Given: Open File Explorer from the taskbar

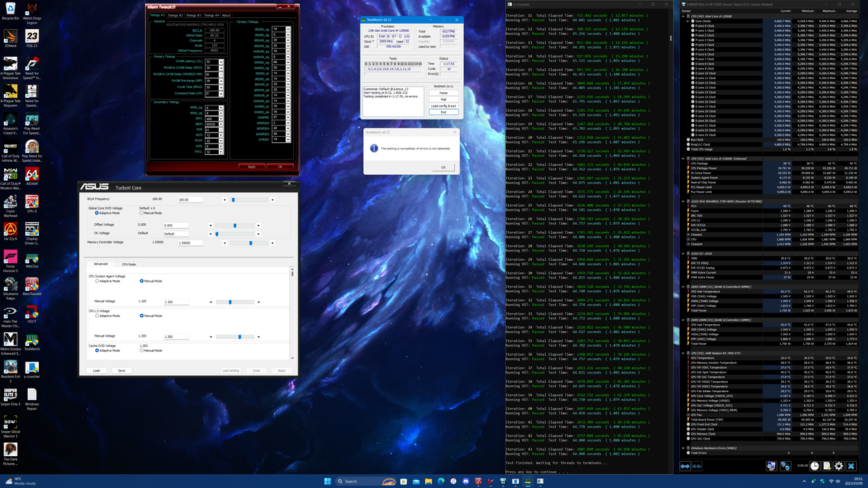Looking at the screenshot, I should click(x=428, y=481).
